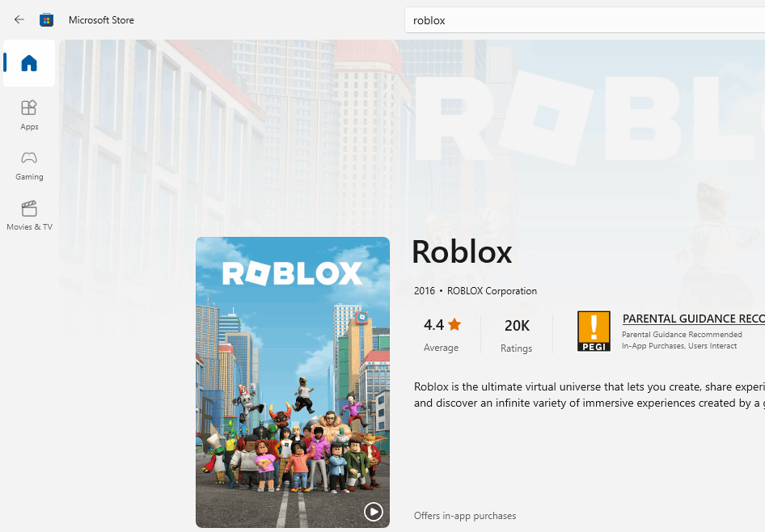The image size is (765, 532).
Task: Click the PEGI rating badge
Action: click(x=594, y=331)
